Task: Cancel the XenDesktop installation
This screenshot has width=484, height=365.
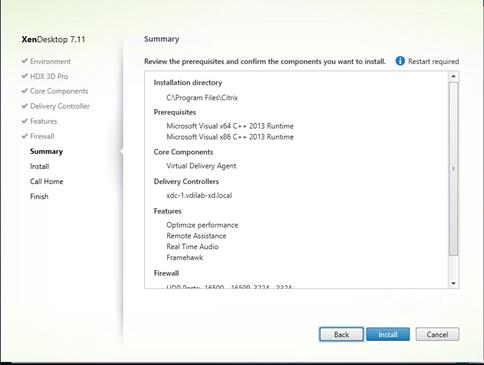Action: (437, 334)
